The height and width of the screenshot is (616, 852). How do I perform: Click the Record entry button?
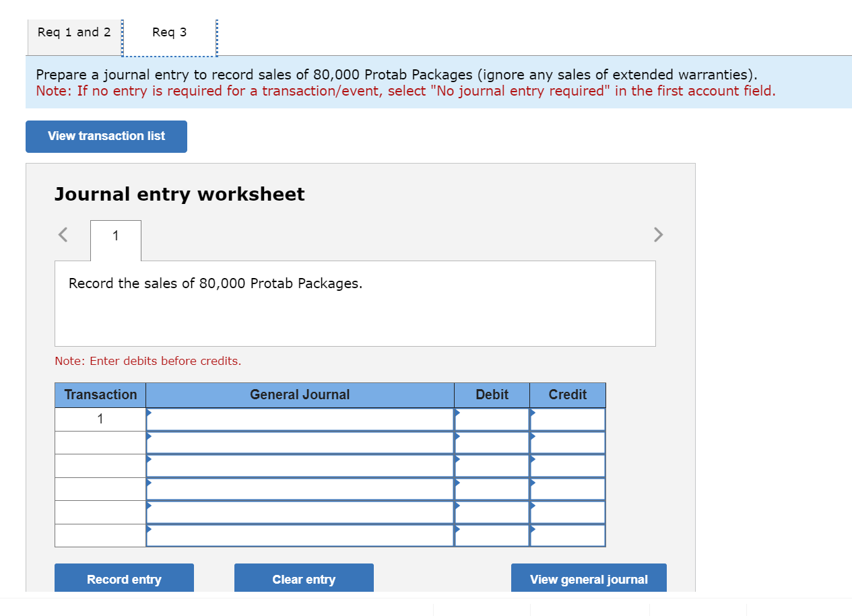coord(124,579)
